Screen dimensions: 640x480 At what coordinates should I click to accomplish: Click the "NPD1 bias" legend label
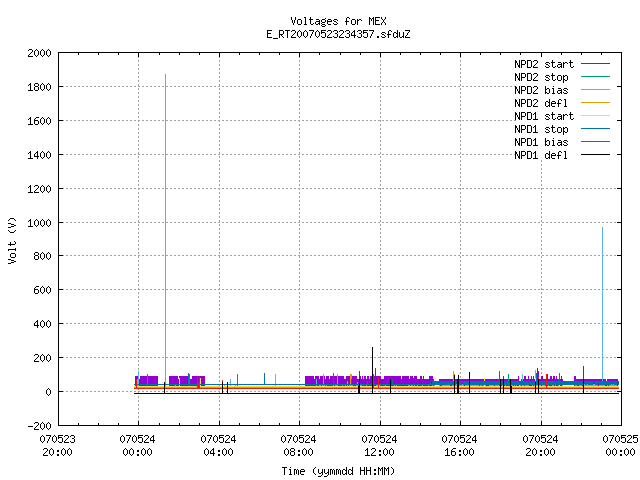[x=541, y=142]
